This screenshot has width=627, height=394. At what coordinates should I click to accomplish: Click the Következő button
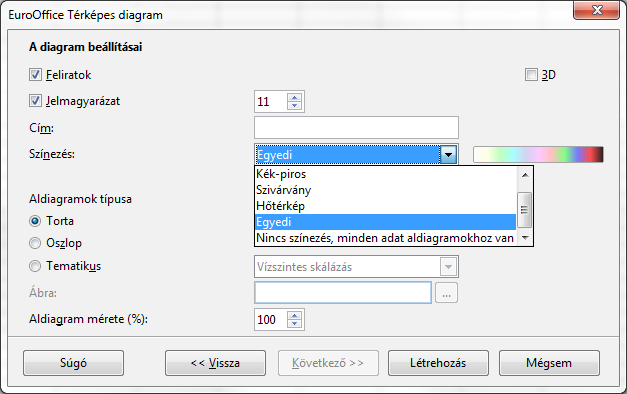[328, 363]
